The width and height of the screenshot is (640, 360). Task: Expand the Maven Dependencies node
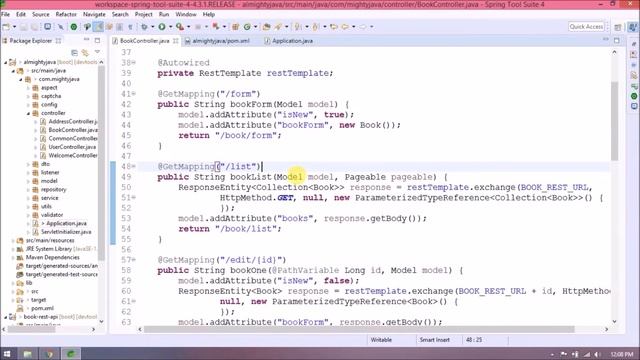coord(13,258)
